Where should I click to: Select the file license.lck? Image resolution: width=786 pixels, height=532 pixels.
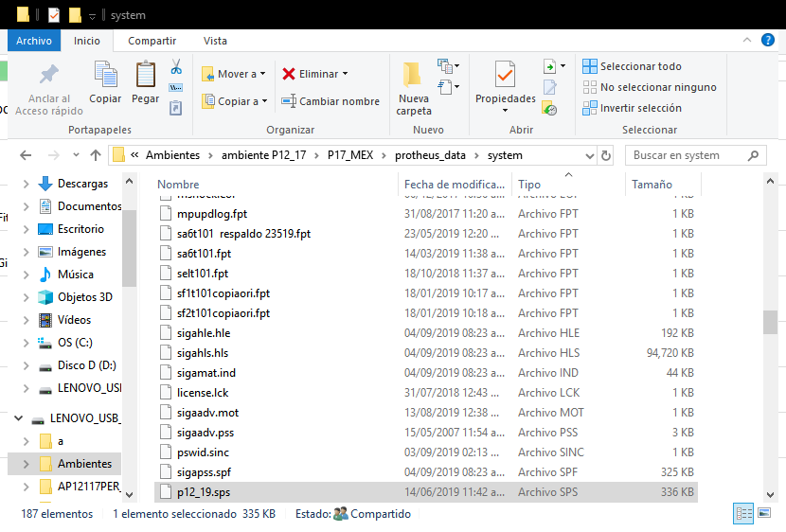203,393
